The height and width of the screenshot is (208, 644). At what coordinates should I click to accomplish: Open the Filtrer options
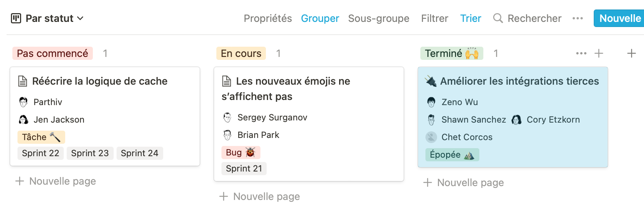pos(435,18)
